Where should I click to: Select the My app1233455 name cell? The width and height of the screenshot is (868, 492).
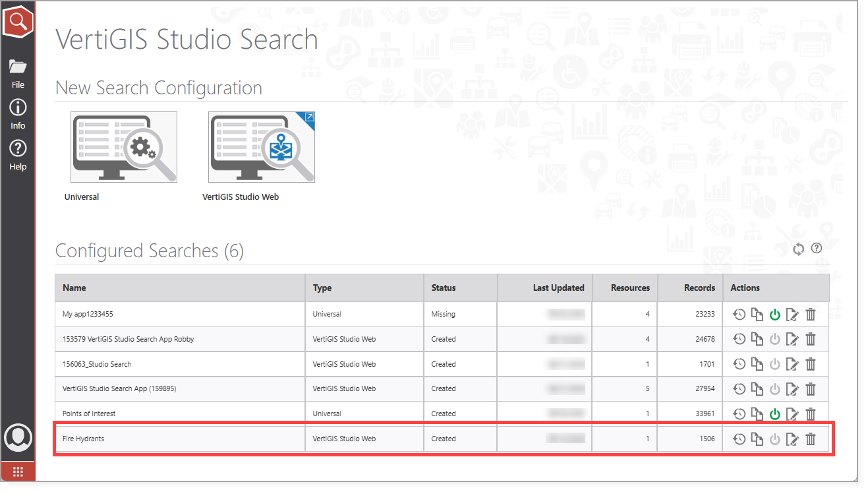click(x=180, y=315)
